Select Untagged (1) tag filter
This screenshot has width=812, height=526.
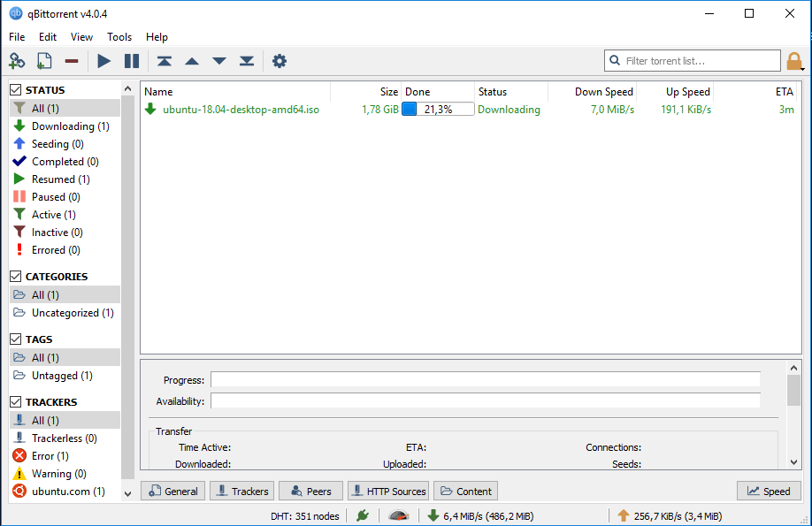click(x=65, y=376)
